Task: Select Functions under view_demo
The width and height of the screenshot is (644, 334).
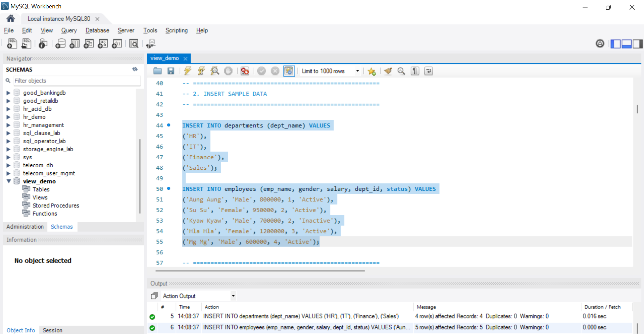Action: click(45, 213)
